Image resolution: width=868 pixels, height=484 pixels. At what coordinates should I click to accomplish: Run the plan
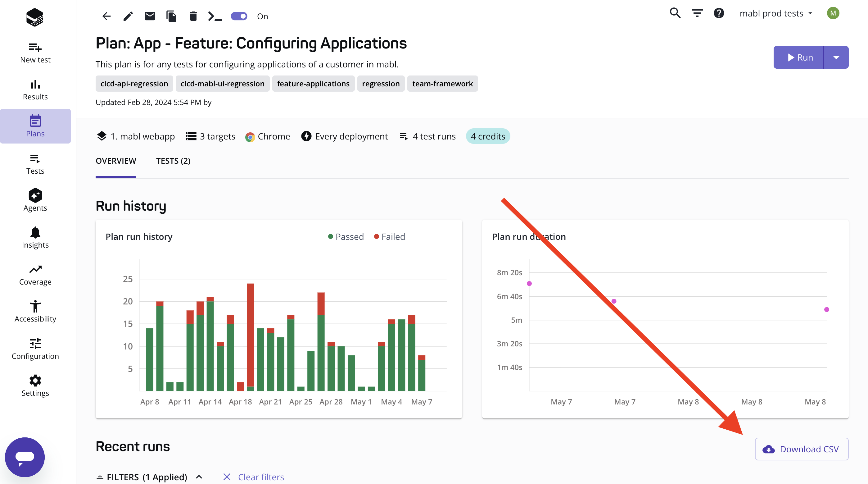tap(798, 57)
